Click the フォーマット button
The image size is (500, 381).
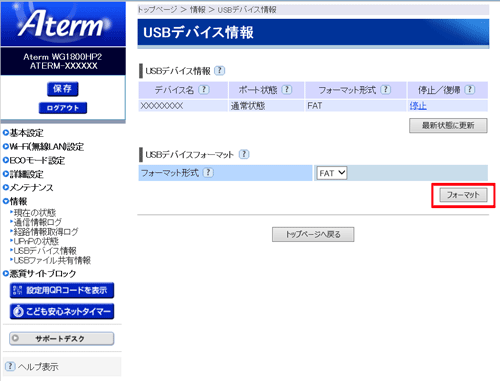tap(463, 195)
